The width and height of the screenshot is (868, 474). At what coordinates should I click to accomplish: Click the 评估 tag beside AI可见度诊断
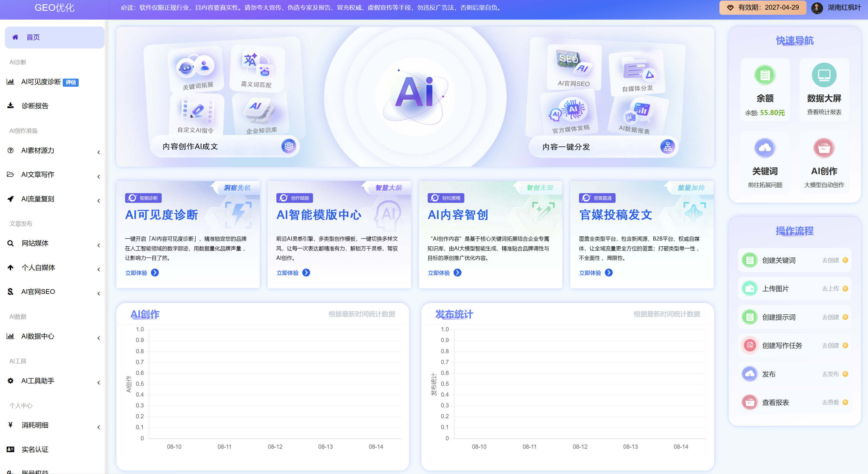[x=71, y=83]
